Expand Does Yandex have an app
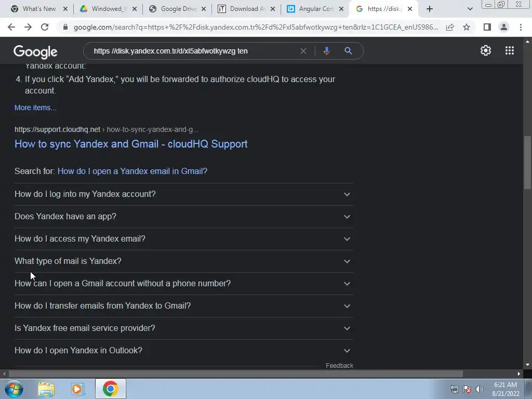 pyautogui.click(x=183, y=217)
